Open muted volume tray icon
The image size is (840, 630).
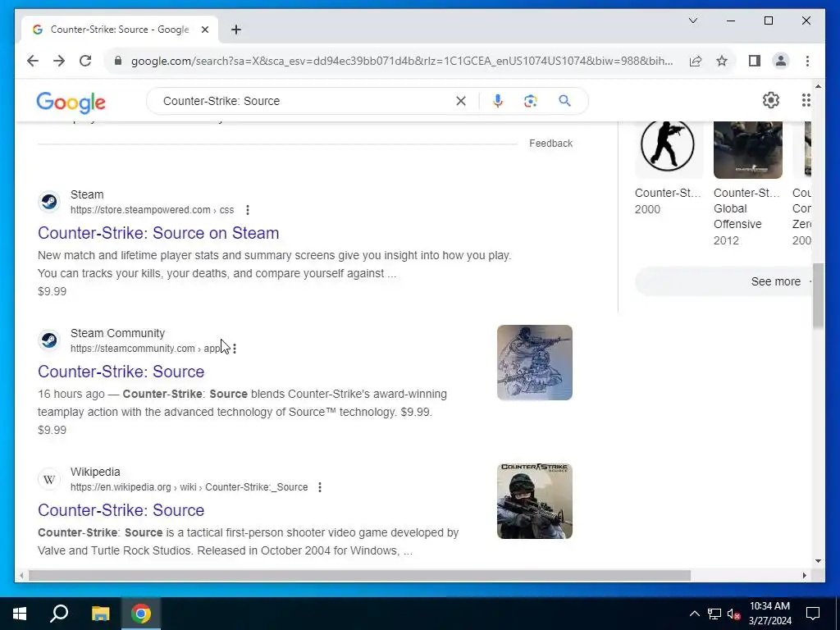pos(733,614)
